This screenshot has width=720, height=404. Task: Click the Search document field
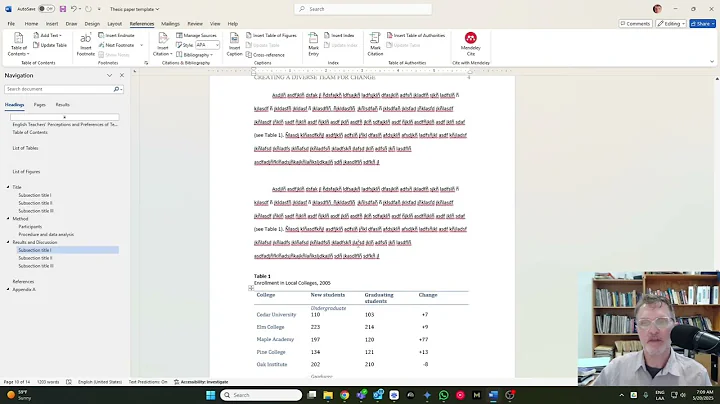[59, 89]
